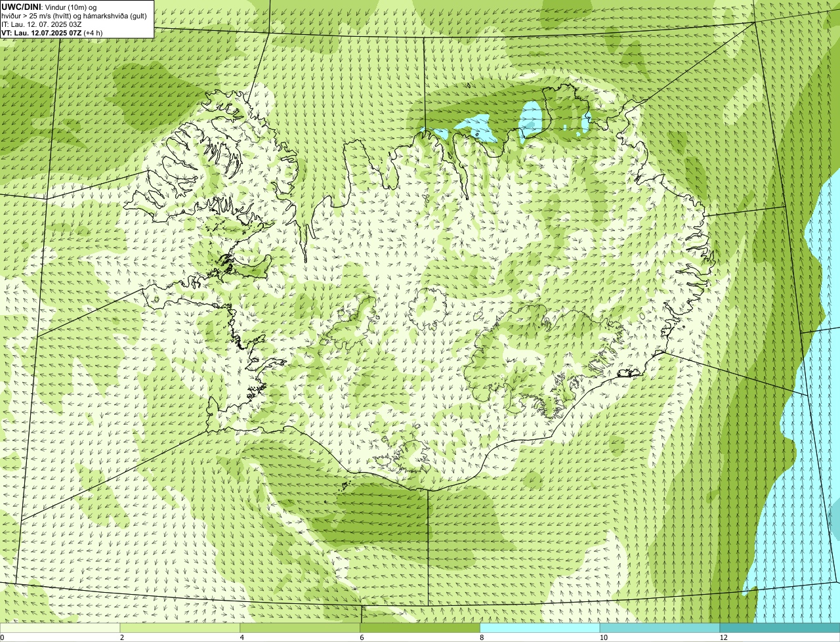Click the scale label "2"

tap(122, 637)
